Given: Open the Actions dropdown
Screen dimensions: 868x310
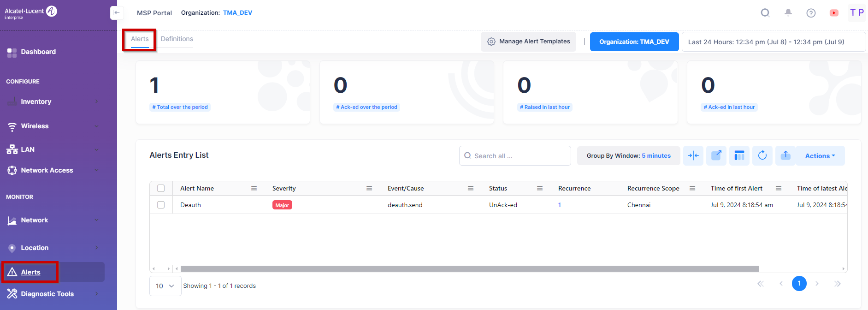Looking at the screenshot, I should (x=820, y=156).
